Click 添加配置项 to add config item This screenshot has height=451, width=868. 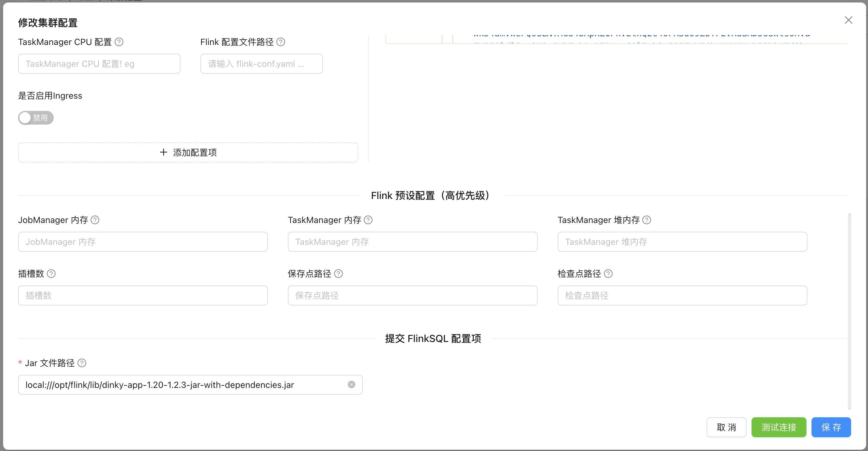coord(188,153)
